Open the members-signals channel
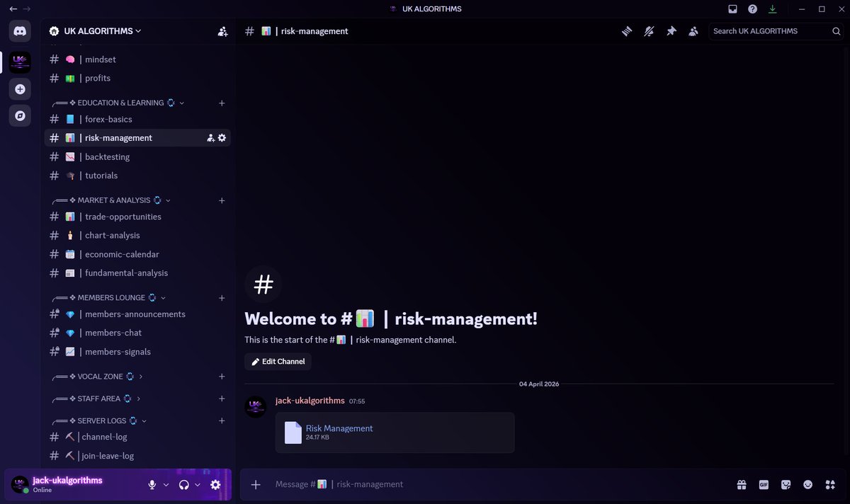This screenshot has height=504, width=850. 137,351
